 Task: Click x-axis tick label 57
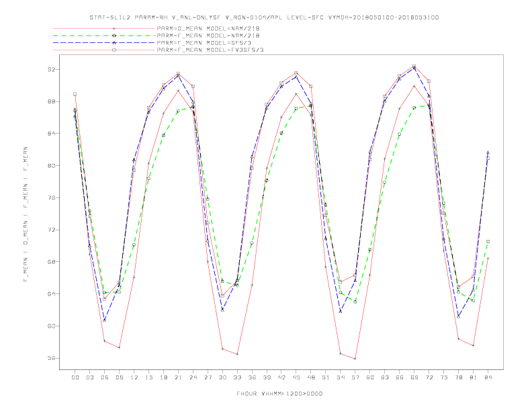355,377
